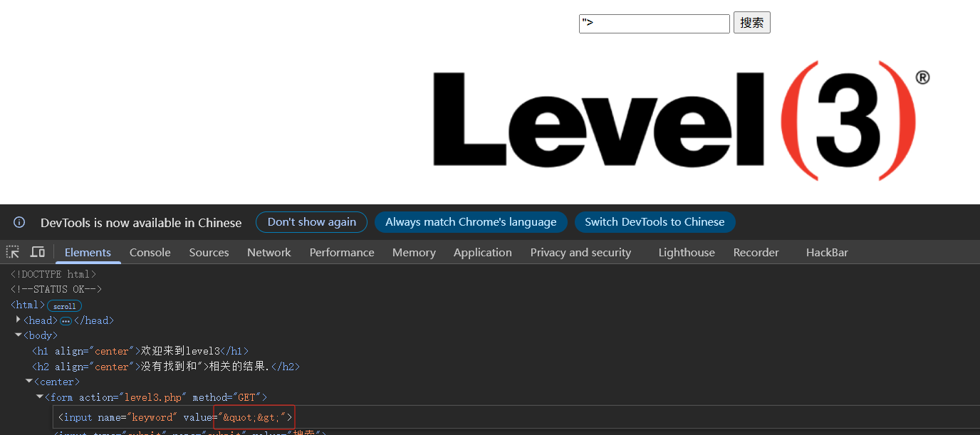
Task: Open the Privacy and security tab
Action: pyautogui.click(x=580, y=252)
